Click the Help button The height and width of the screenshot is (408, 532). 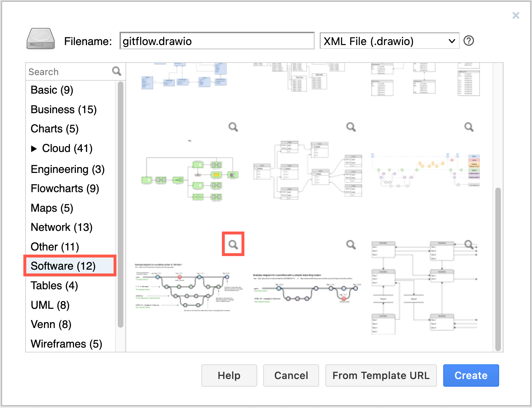pos(229,376)
